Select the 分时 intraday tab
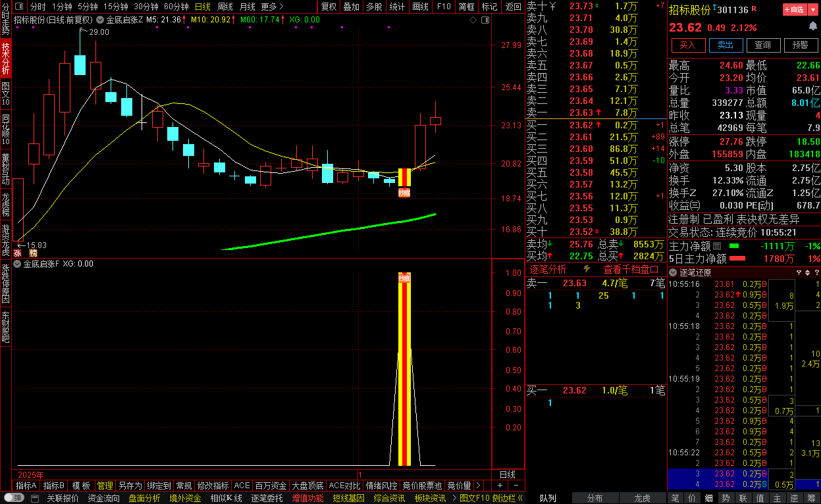 [38, 7]
